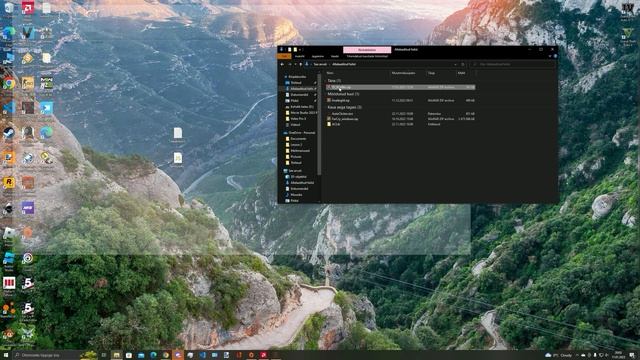This screenshot has height=360, width=640.
Task: Open pinned Dokumendid in quick access
Action: tap(299, 95)
